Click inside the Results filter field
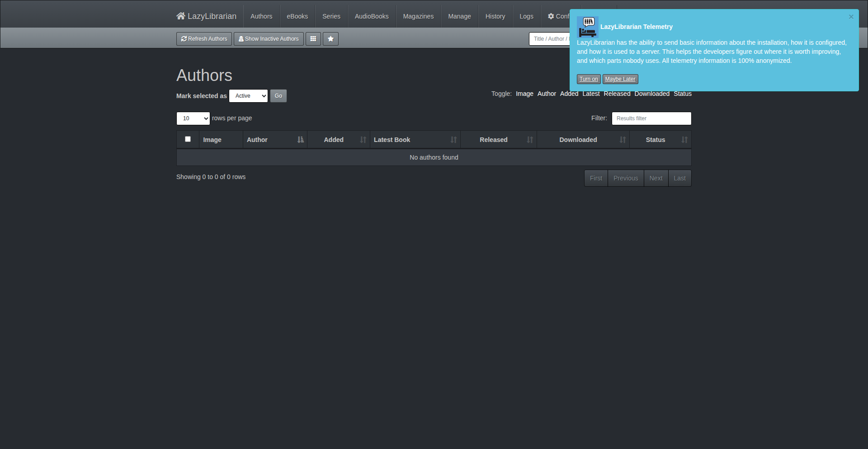This screenshot has width=868, height=449. (651, 118)
